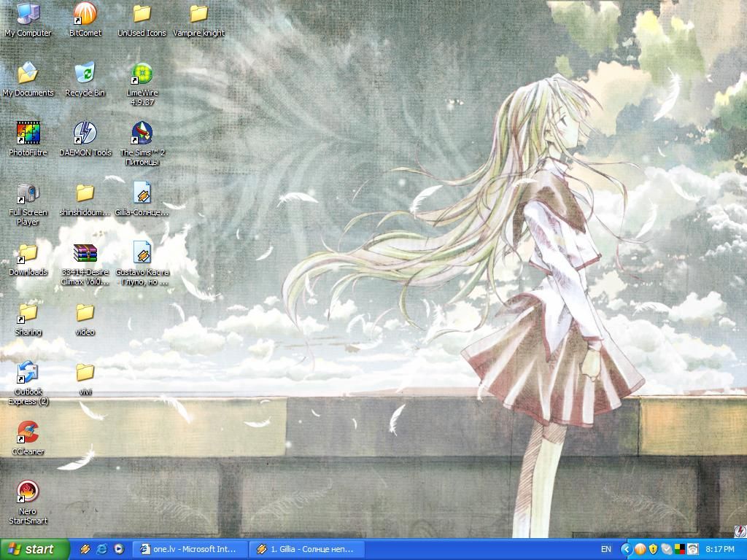Image resolution: width=747 pixels, height=560 pixels.
Task: Select the DAEMON Tools shortcut
Action: click(85, 139)
